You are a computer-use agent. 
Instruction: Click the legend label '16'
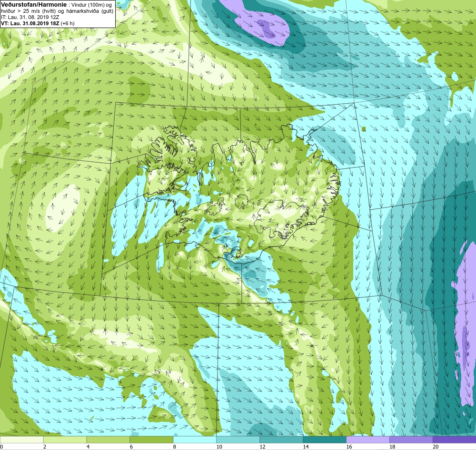point(349,447)
